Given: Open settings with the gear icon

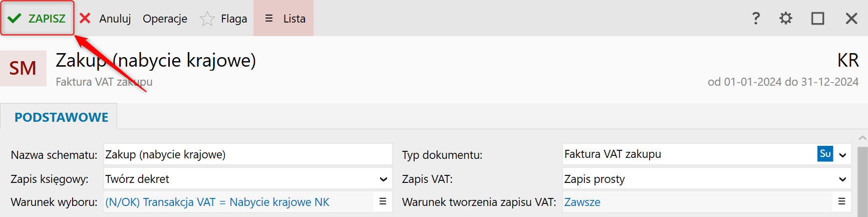Looking at the screenshot, I should coord(786,19).
